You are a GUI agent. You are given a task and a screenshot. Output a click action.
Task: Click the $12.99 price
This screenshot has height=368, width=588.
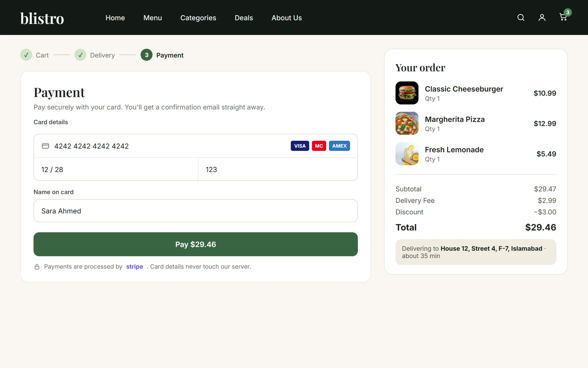pyautogui.click(x=545, y=124)
